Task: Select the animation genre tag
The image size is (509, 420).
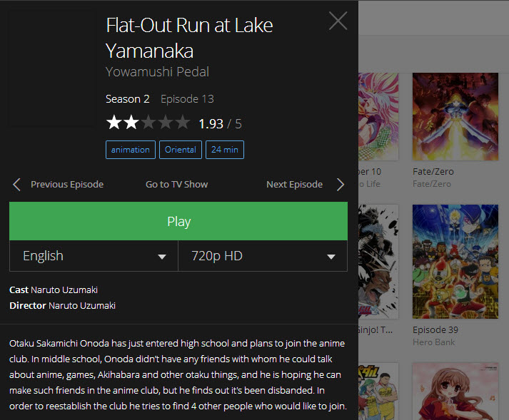Action: click(131, 150)
